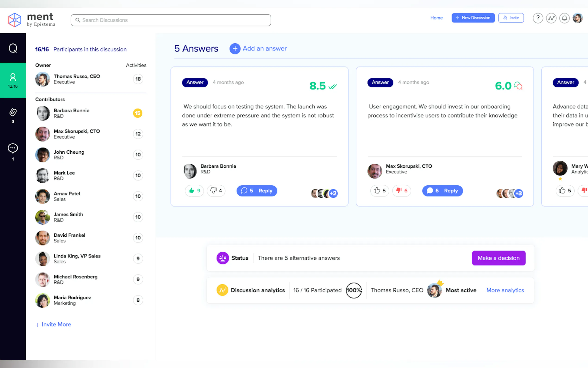Screen dimensions: 588x368
Task: Go to Home in top navigation
Action: click(436, 18)
